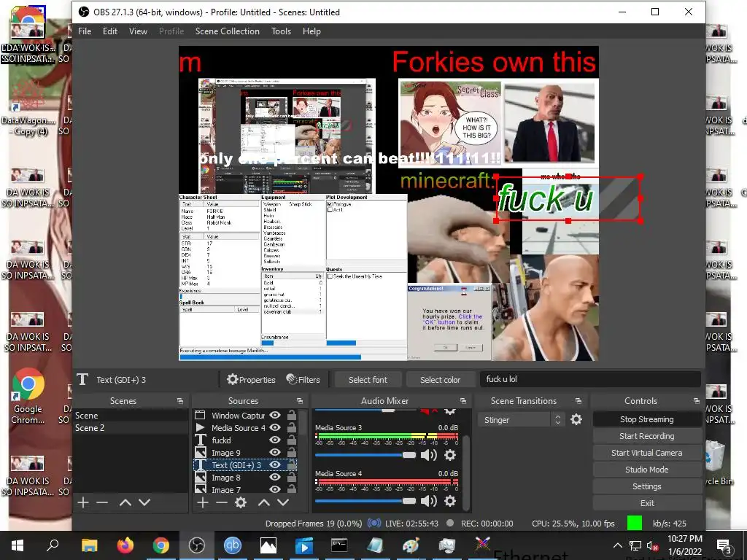Open Media Source 3 audio settings gear
Image resolution: width=747 pixels, height=560 pixels.
(449, 455)
